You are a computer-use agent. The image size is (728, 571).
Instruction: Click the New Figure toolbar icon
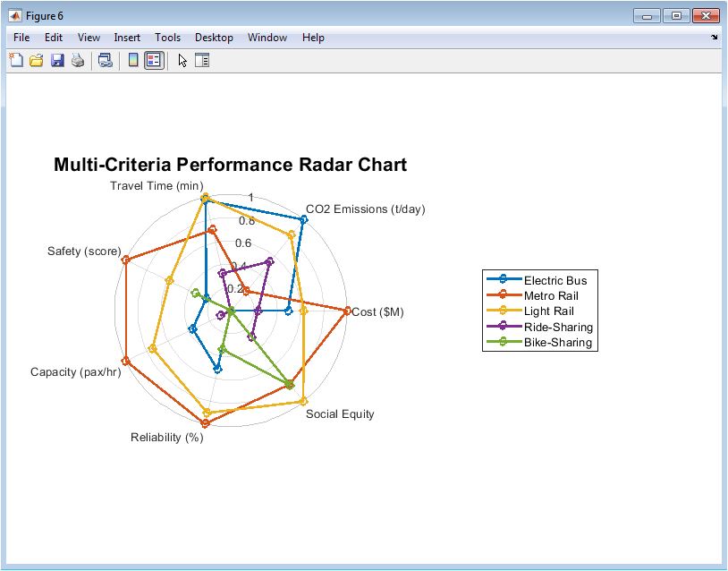(16, 60)
